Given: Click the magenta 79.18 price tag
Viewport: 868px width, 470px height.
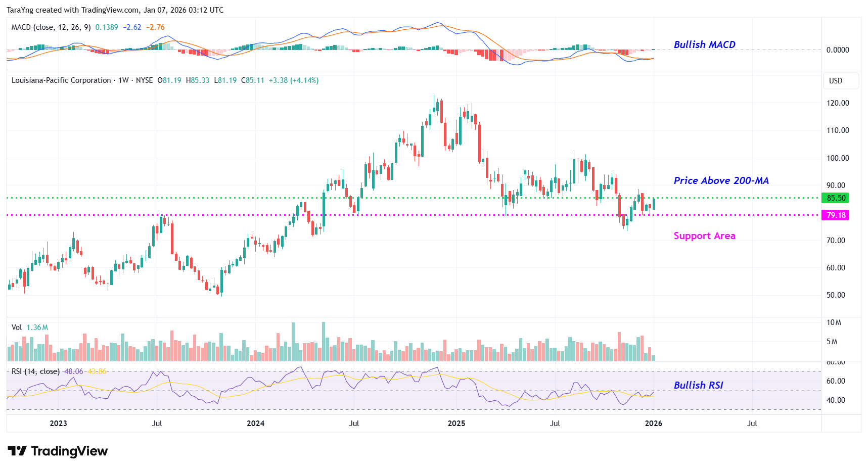Looking at the screenshot, I should (835, 215).
